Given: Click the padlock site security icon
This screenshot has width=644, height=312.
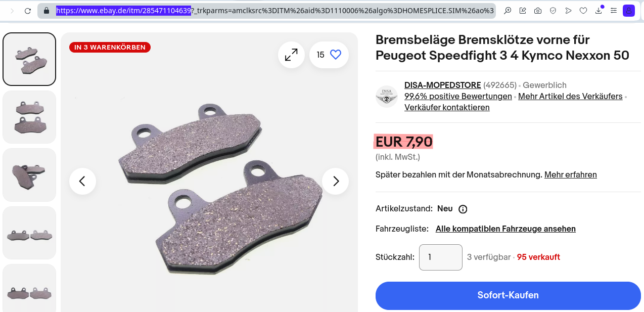Looking at the screenshot, I should (47, 11).
